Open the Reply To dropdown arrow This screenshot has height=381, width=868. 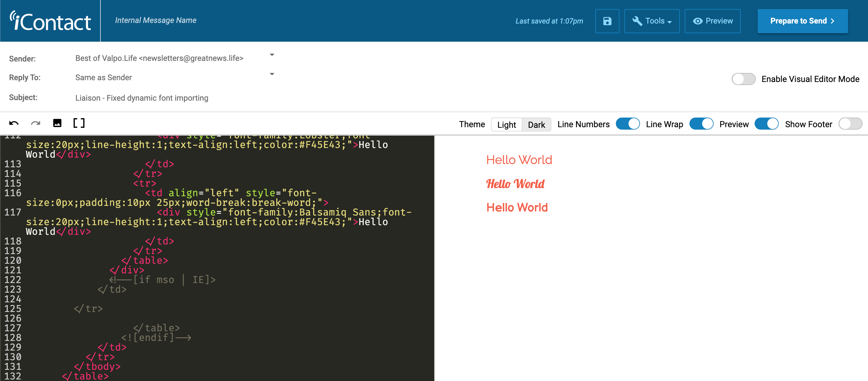point(272,74)
